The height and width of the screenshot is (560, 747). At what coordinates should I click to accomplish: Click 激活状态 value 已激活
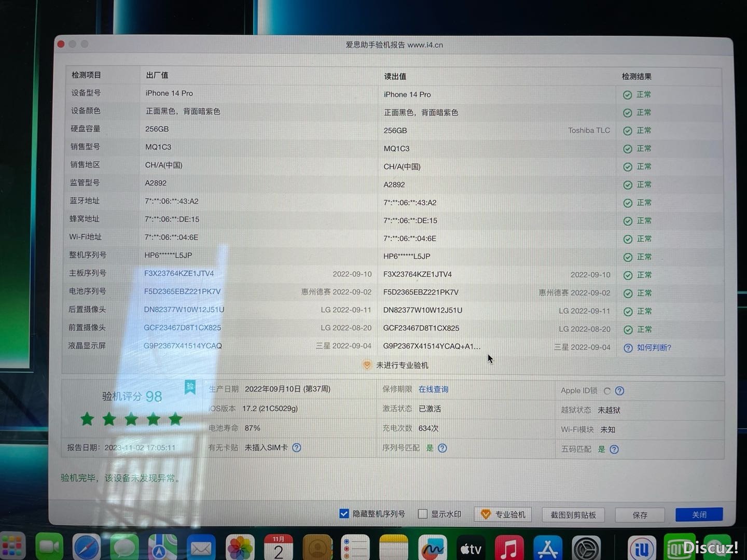click(x=430, y=409)
